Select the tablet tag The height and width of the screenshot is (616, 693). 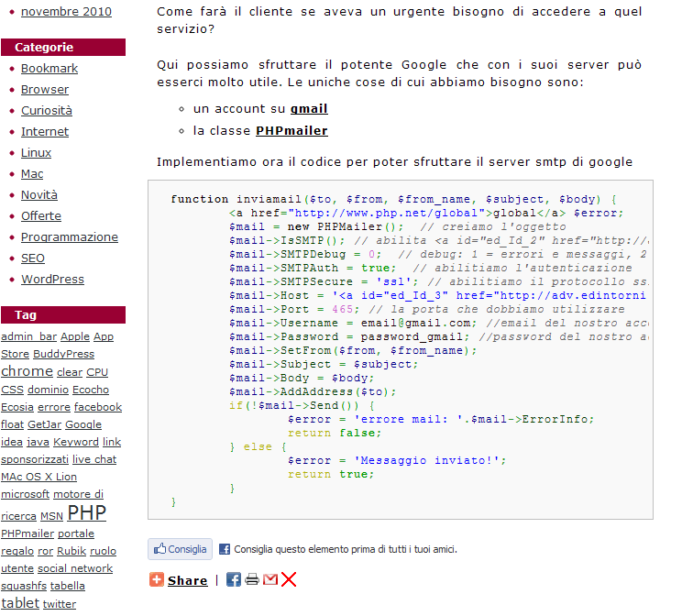pos(20,603)
